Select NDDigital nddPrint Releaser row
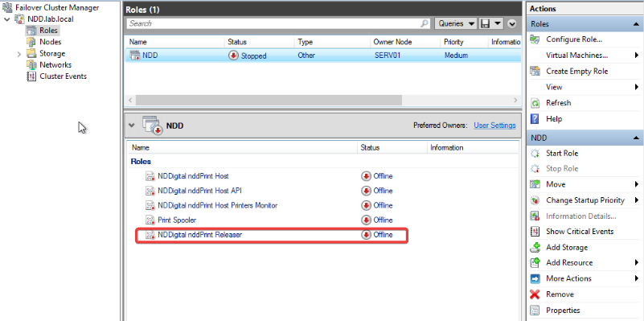The height and width of the screenshot is (321, 644). pyautogui.click(x=322, y=235)
